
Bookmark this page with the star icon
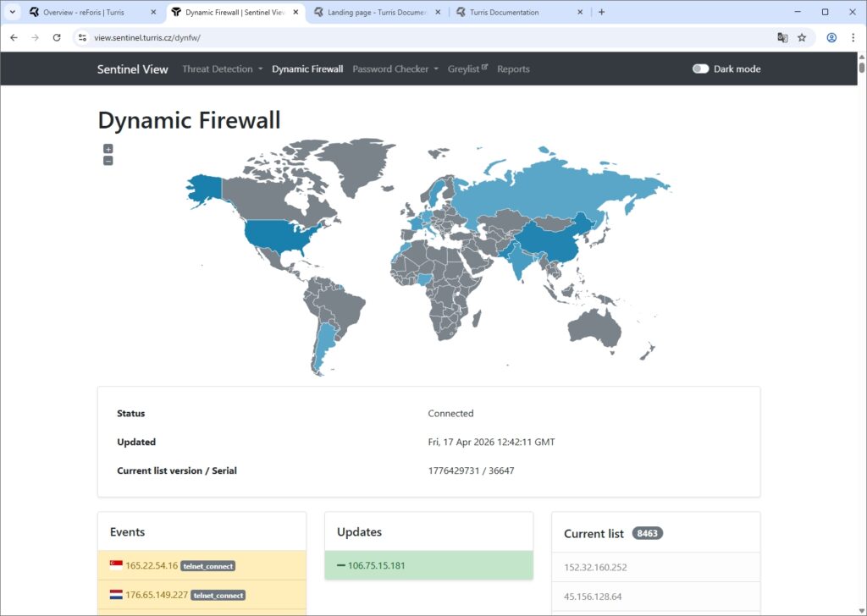tap(802, 37)
